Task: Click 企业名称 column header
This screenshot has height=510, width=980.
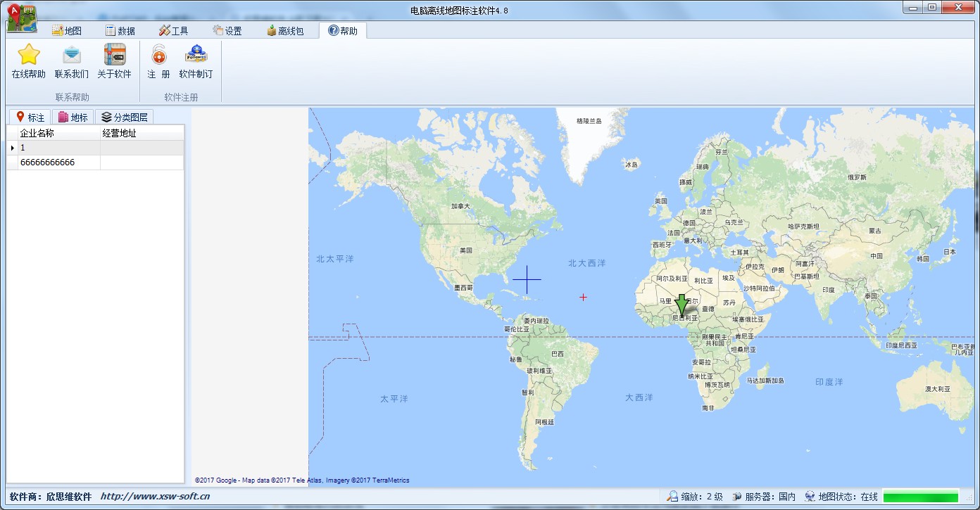Action: click(59, 133)
